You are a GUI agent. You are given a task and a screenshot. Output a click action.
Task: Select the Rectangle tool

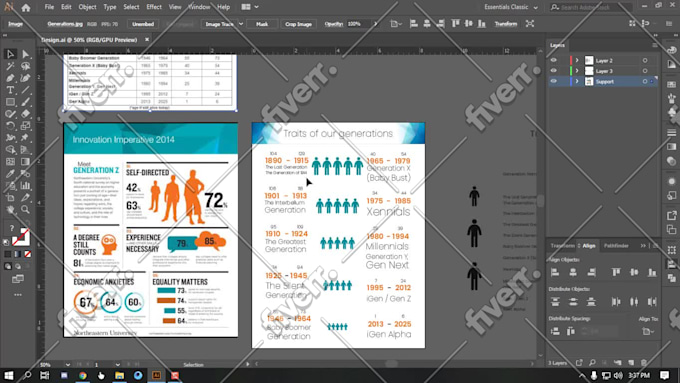click(x=10, y=102)
